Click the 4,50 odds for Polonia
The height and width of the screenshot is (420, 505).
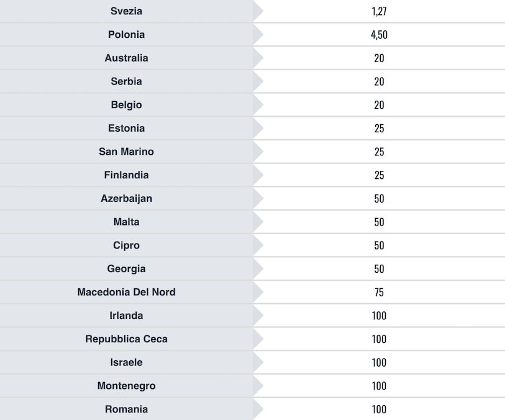pos(379,34)
